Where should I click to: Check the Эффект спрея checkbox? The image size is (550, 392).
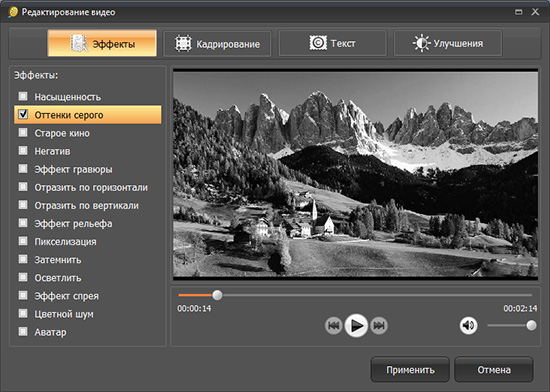coord(23,295)
